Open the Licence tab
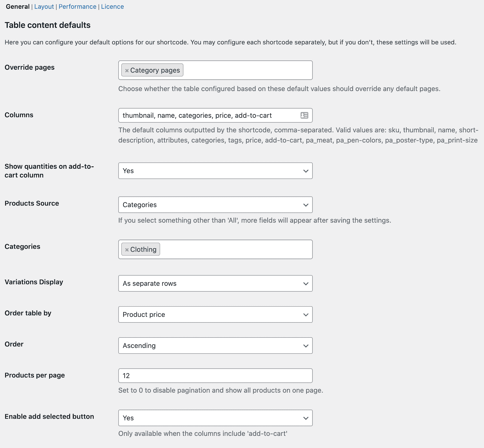484x448 pixels. tap(112, 6)
